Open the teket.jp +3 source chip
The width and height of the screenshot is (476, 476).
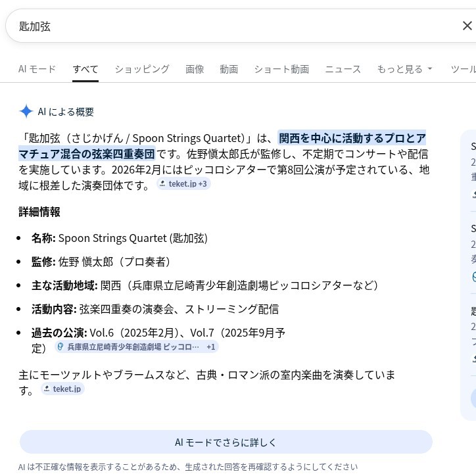tap(183, 184)
